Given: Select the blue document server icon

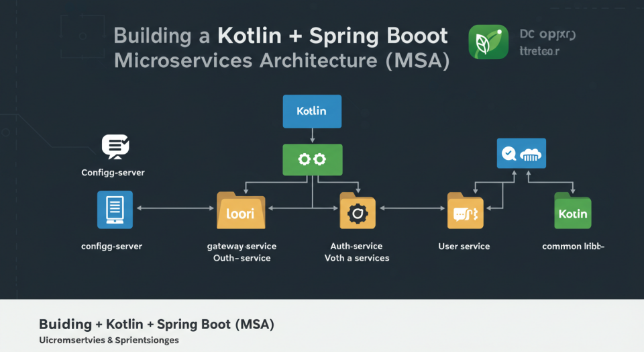Looking at the screenshot, I should pos(115,210).
